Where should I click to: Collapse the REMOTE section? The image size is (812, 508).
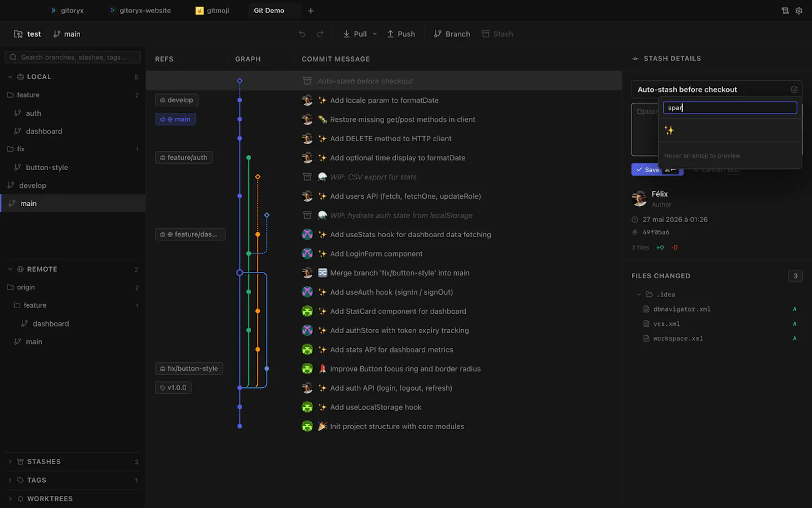point(10,269)
